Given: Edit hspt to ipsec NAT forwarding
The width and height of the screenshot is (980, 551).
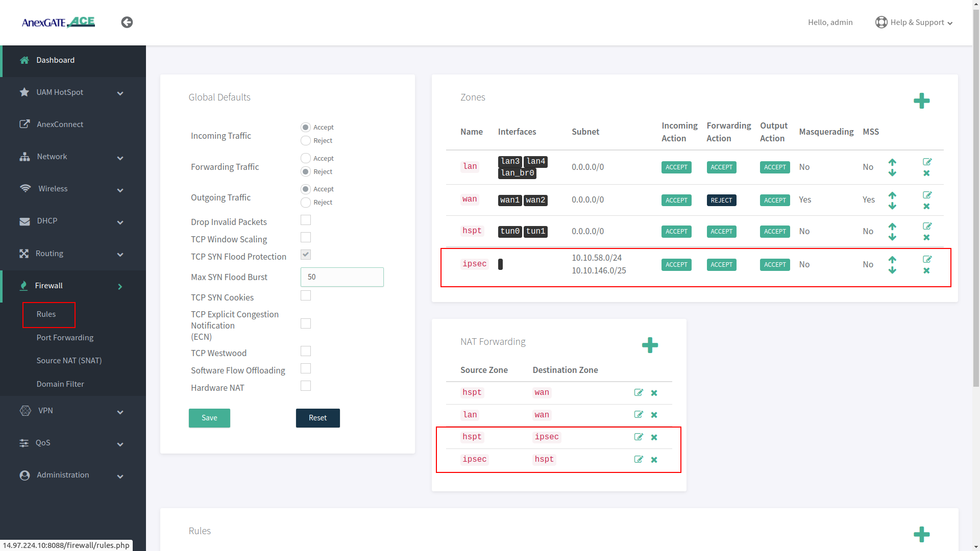Looking at the screenshot, I should [x=638, y=437].
